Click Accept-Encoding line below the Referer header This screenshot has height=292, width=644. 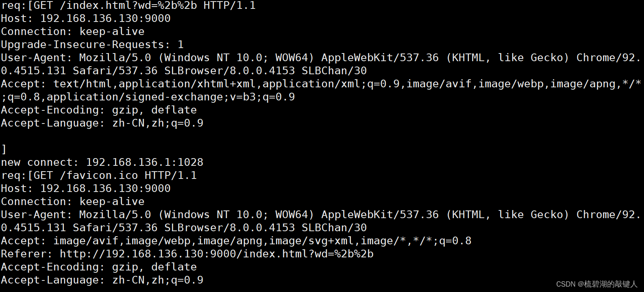tap(98, 267)
